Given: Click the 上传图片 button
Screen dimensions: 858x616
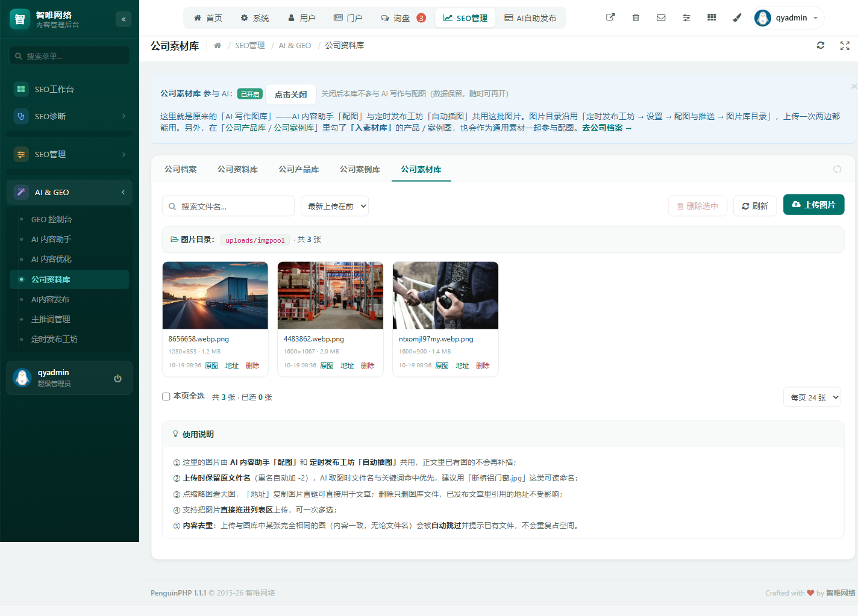Looking at the screenshot, I should pyautogui.click(x=813, y=205).
